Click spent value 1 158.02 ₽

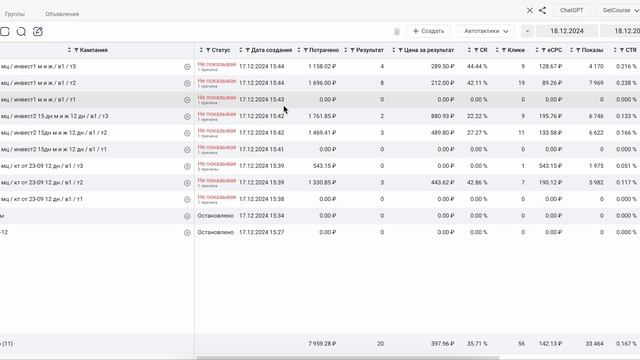322,66
